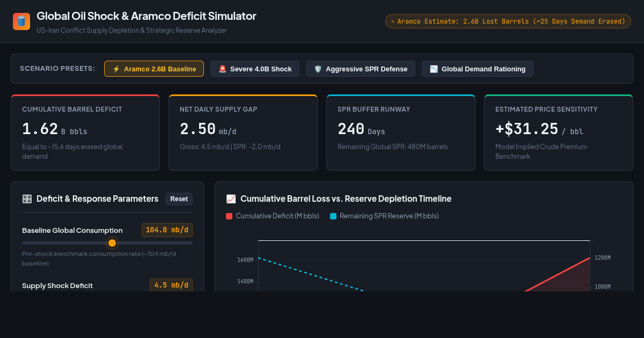
Task: Click the control knobs icon beside Deficit Parameters
Action: [27, 199]
